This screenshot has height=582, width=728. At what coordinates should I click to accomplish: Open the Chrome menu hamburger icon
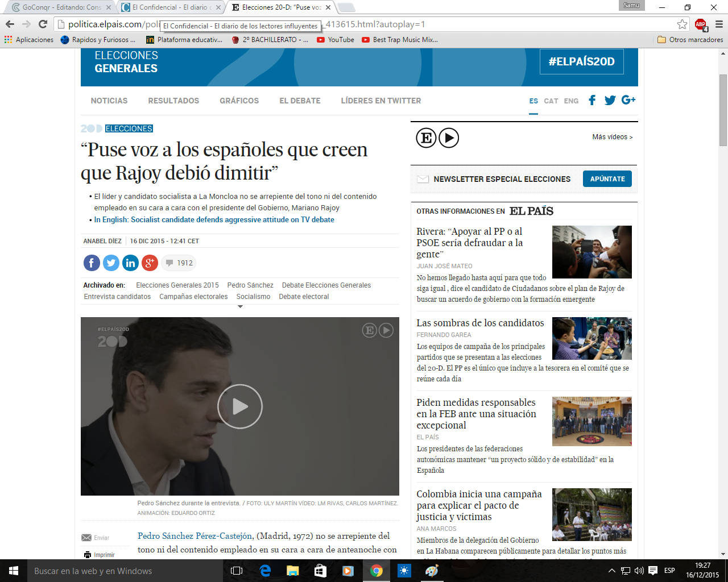719,24
